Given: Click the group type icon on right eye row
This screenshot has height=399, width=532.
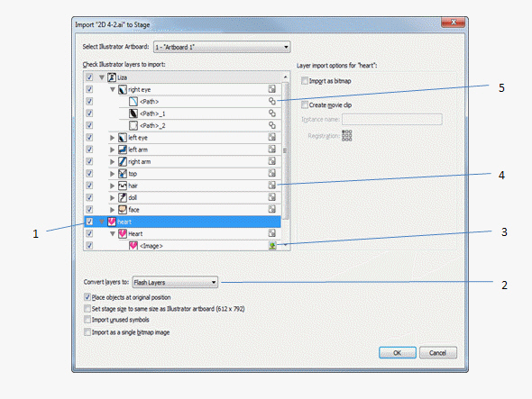Looking at the screenshot, I should point(271,89).
